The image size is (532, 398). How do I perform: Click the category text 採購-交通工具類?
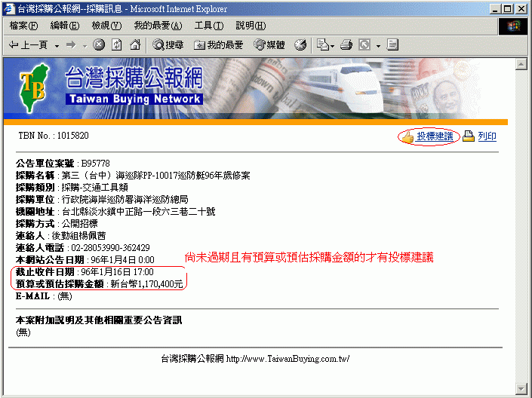click(94, 188)
